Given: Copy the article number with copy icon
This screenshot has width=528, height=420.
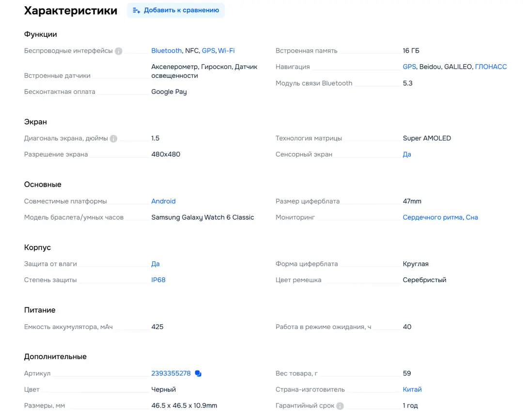Looking at the screenshot, I should [198, 373].
